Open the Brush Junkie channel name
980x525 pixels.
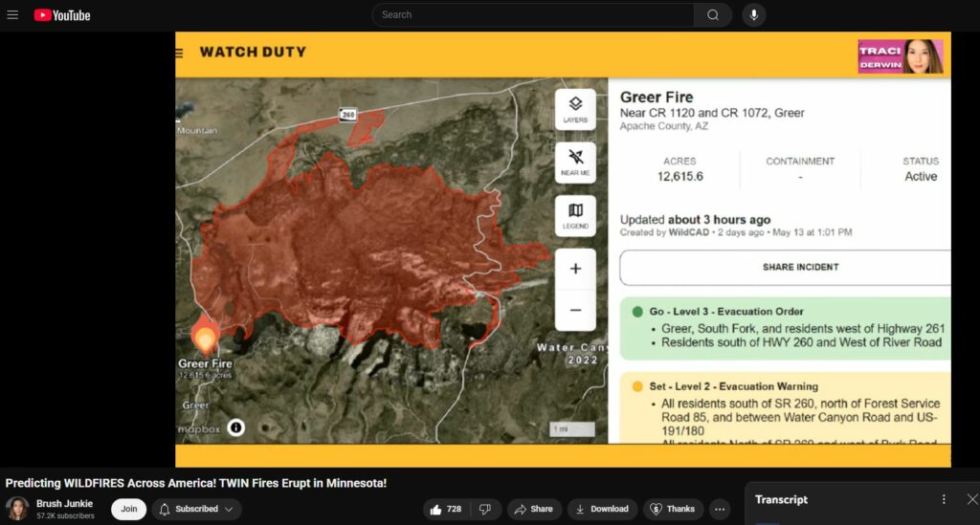64,503
